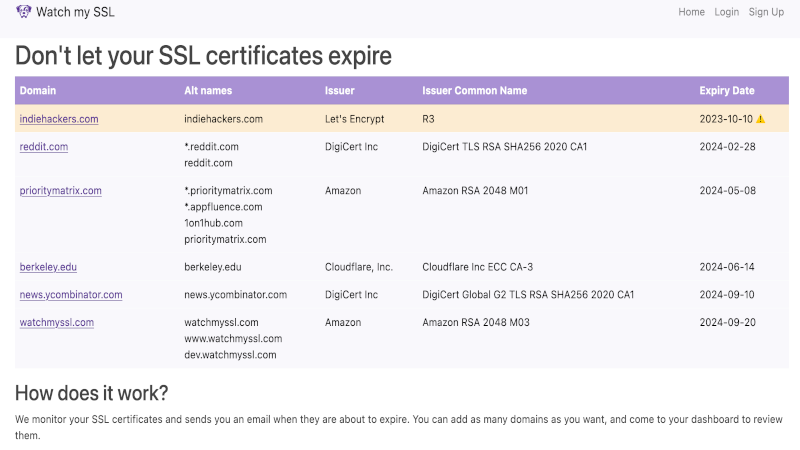
Task: Select the Issuer column header
Action: tap(340, 91)
